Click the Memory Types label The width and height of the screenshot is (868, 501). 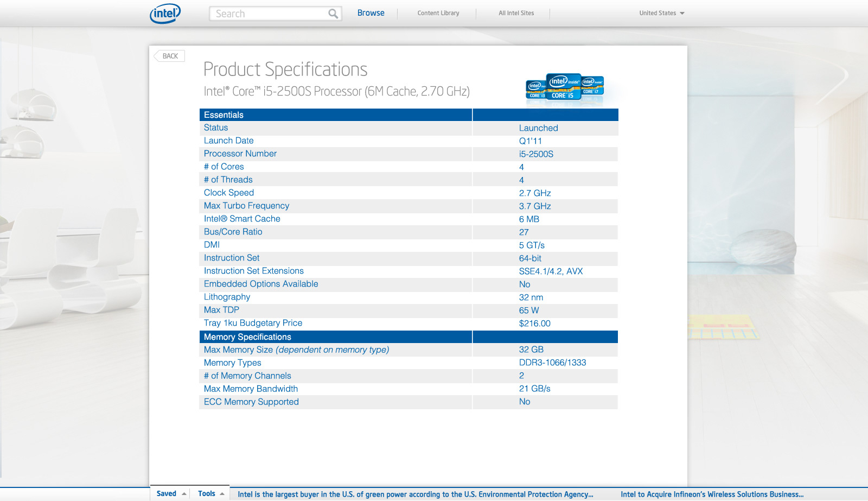click(x=233, y=363)
